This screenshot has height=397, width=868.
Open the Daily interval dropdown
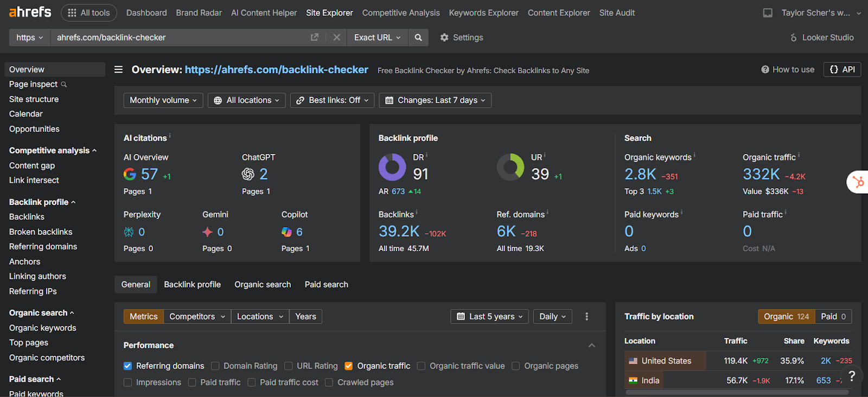(553, 316)
